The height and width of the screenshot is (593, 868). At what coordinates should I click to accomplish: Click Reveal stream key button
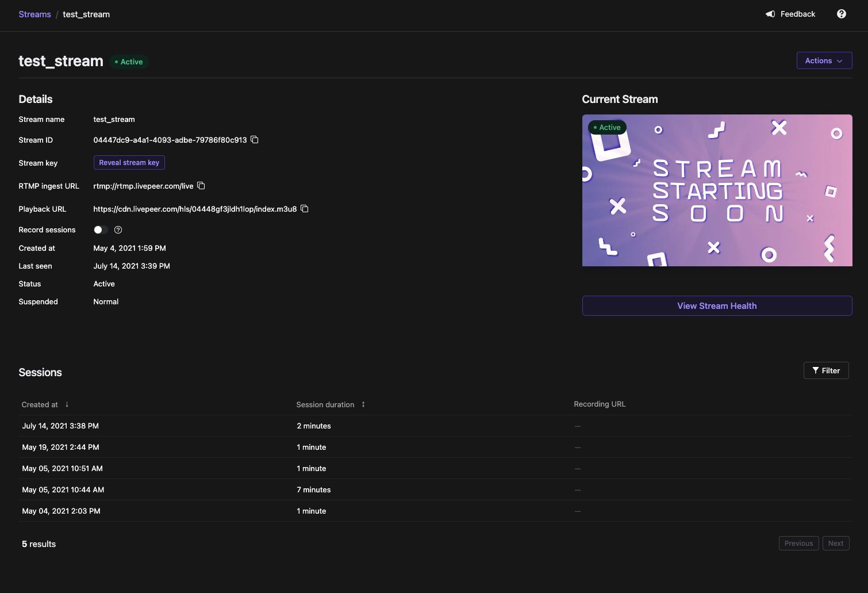[129, 163]
